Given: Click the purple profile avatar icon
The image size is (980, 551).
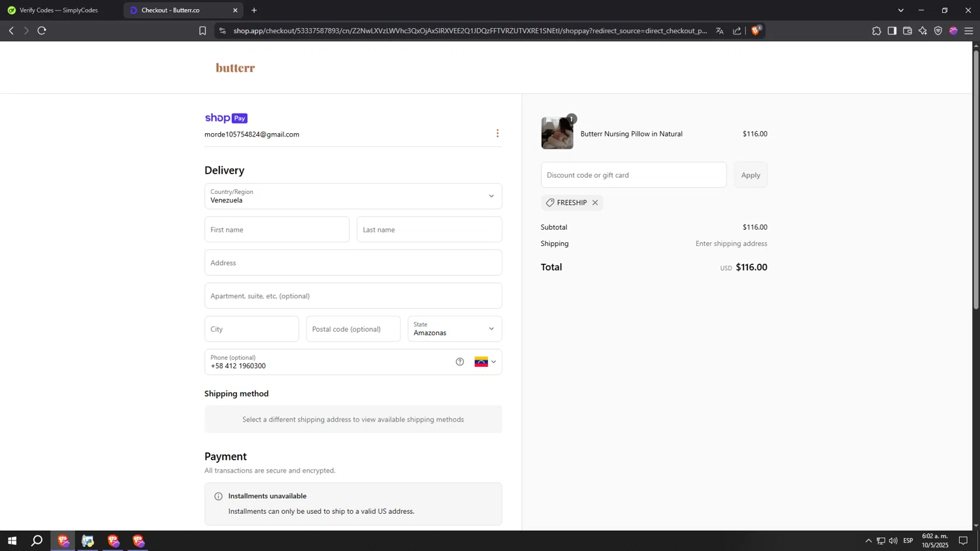Looking at the screenshot, I should click(953, 31).
